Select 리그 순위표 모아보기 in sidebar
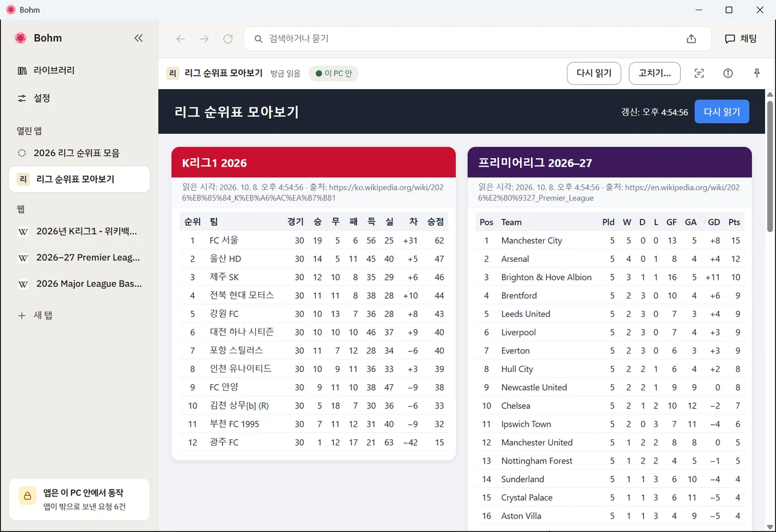 pos(79,179)
